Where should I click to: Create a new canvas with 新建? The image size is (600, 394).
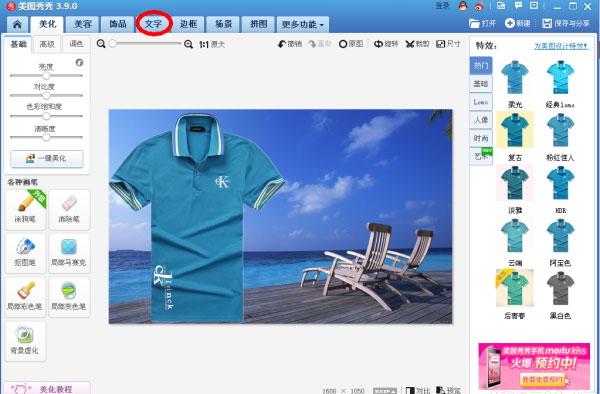[517, 23]
